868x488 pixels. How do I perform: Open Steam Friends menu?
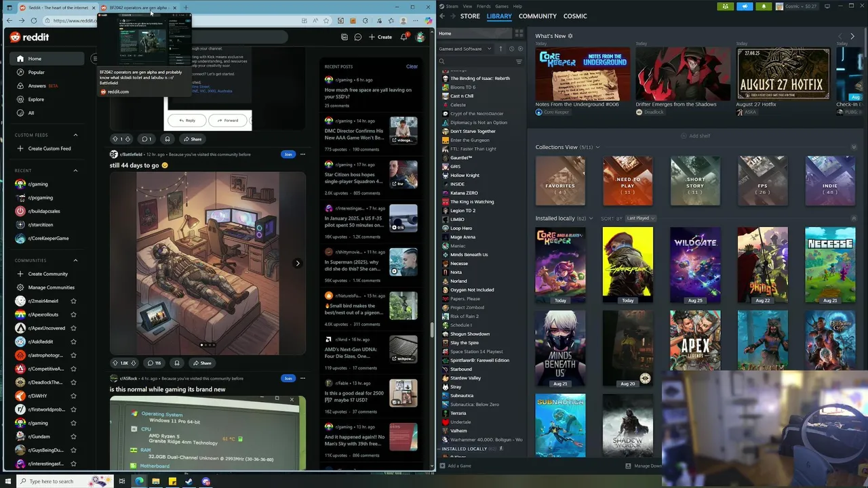pos(484,6)
